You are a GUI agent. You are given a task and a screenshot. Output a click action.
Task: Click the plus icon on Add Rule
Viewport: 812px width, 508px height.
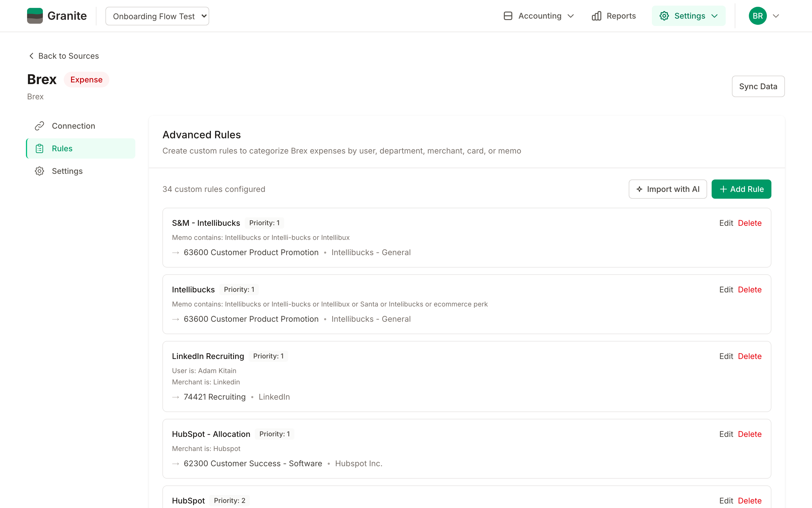tap(723, 189)
